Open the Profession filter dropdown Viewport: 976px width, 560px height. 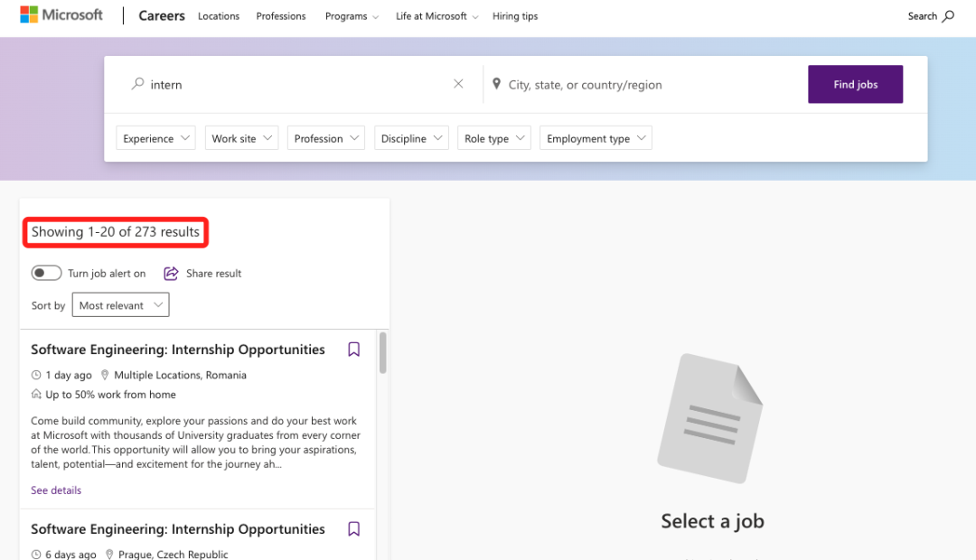pos(325,138)
